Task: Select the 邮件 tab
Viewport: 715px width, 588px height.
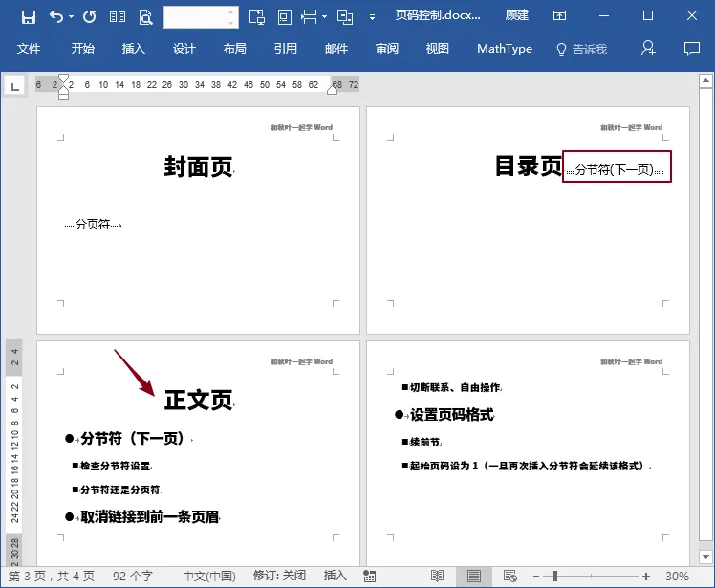Action: (x=336, y=49)
